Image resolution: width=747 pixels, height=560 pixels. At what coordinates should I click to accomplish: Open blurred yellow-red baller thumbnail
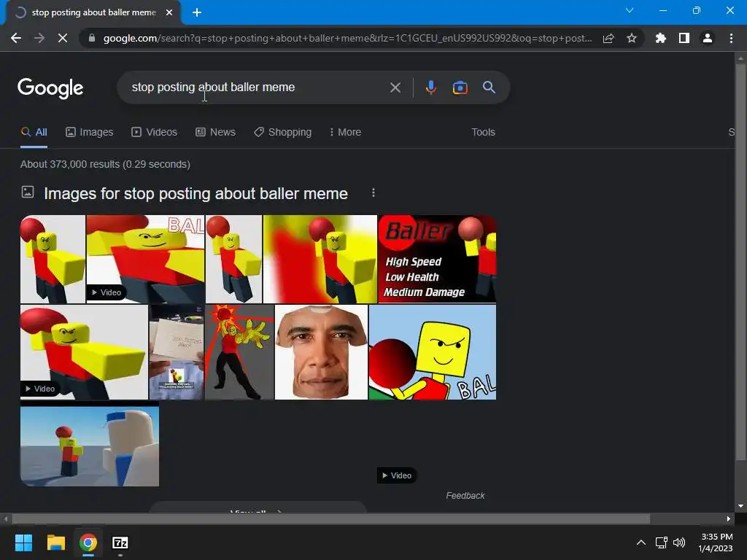pos(320,259)
